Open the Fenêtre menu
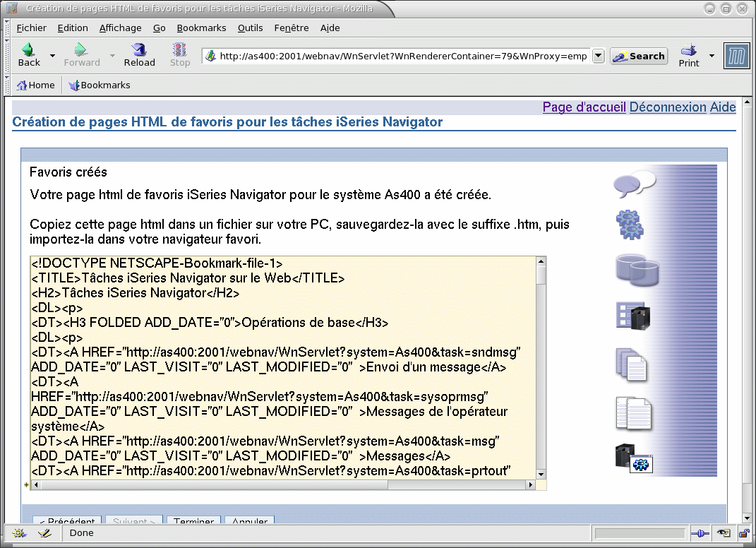 [x=292, y=28]
